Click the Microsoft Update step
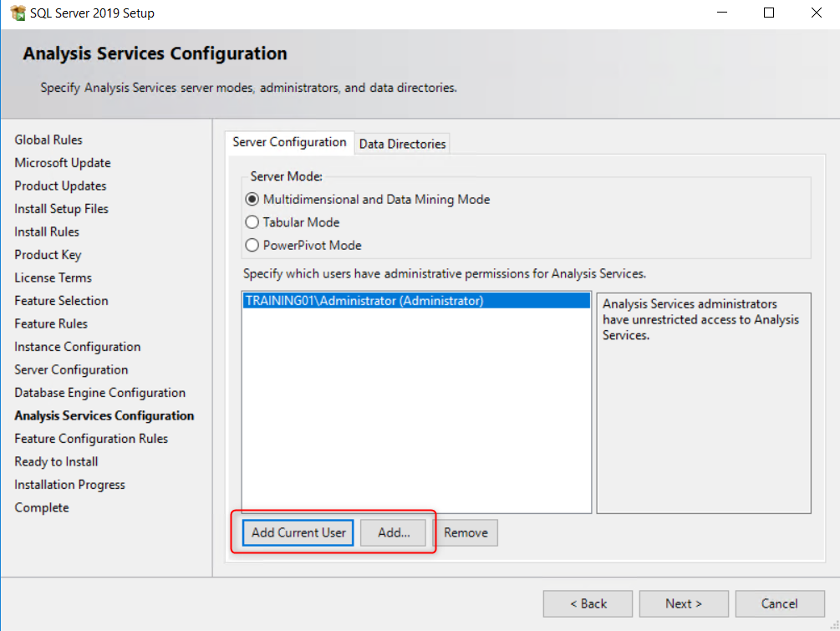 tap(63, 163)
